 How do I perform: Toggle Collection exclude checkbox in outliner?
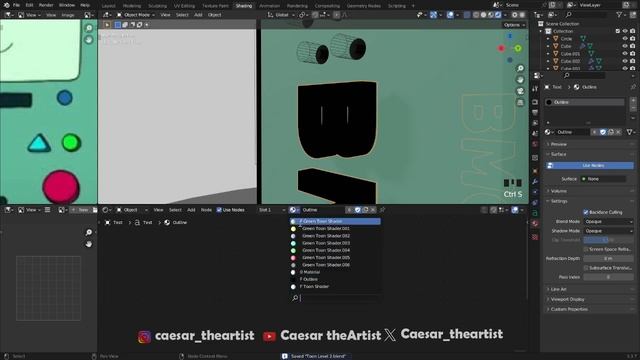pos(618,31)
